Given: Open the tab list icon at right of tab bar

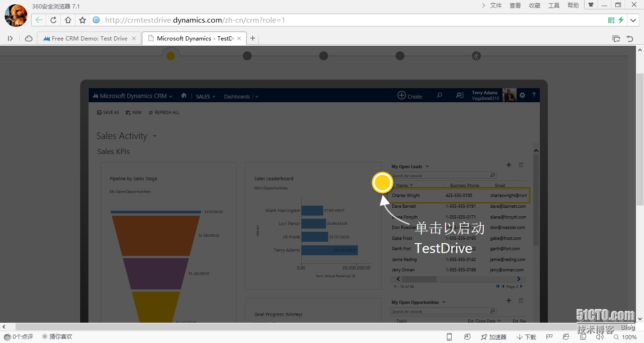Looking at the screenshot, I should pyautogui.click(x=616, y=39).
